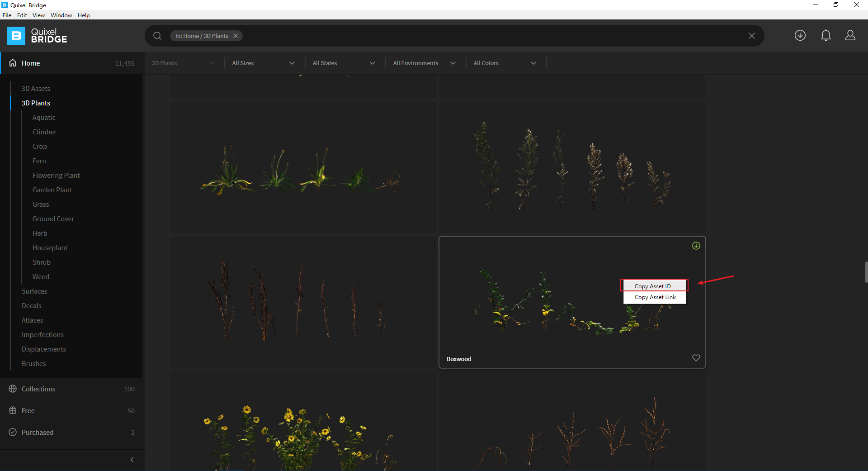This screenshot has width=868, height=471.
Task: Go to Home section
Action: point(72,63)
